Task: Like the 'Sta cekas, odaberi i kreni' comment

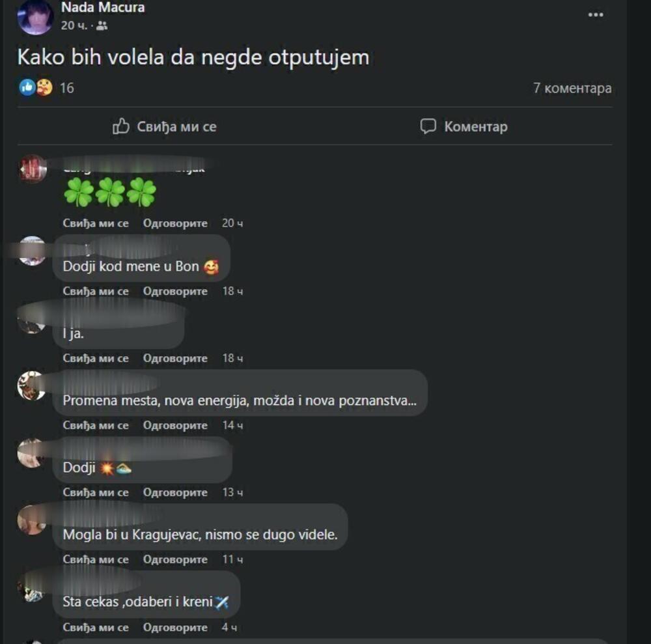Action: click(96, 627)
